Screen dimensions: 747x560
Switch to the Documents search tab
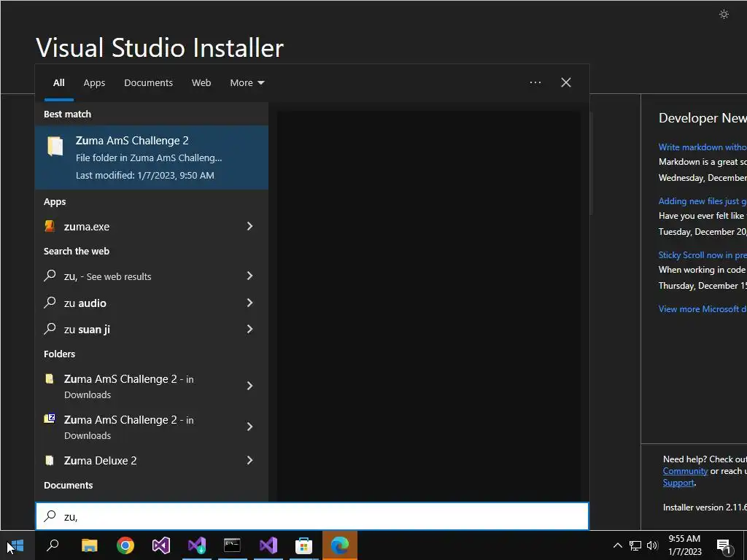tap(148, 83)
